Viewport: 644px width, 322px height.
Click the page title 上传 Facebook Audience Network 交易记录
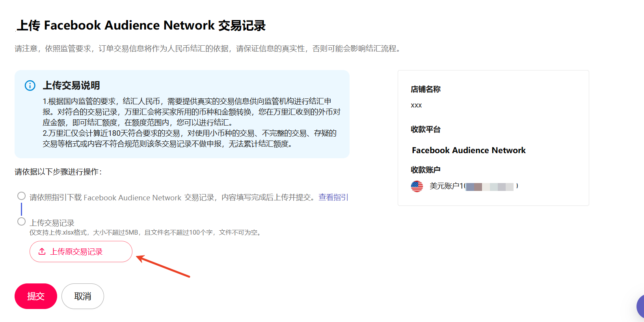(x=141, y=26)
